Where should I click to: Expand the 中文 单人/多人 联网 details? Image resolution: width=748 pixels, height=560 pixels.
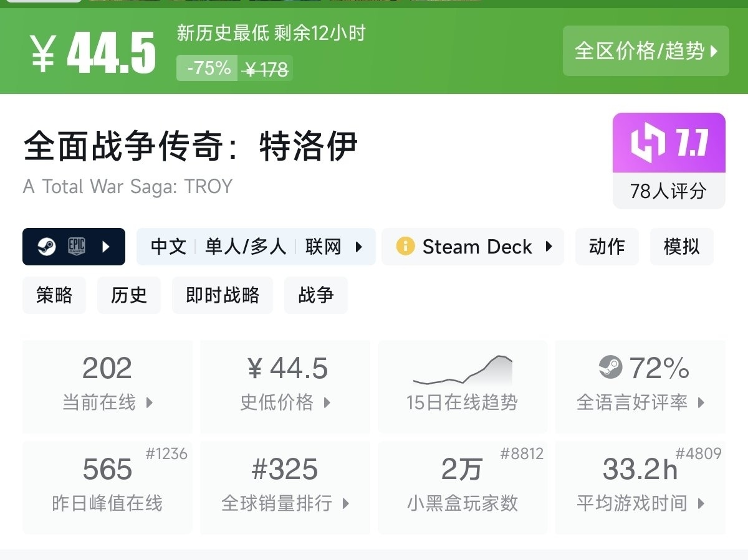(256, 247)
